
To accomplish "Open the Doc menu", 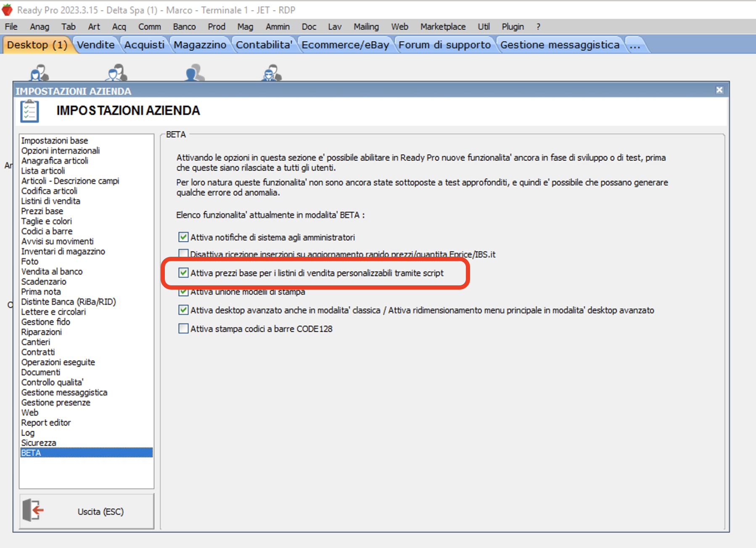I will coord(309,26).
